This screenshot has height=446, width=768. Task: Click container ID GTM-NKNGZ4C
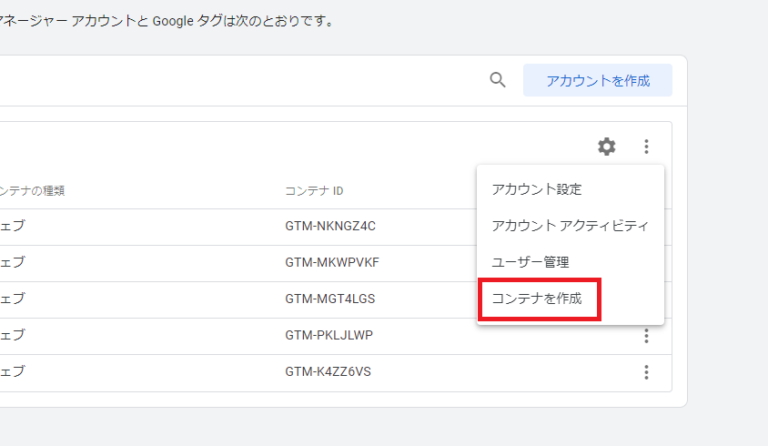tap(332, 226)
